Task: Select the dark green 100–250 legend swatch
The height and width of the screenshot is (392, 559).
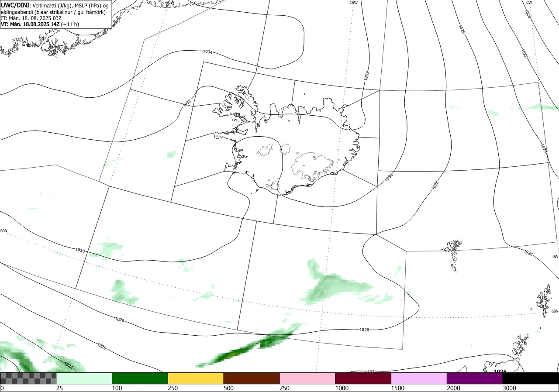Action: (x=140, y=378)
